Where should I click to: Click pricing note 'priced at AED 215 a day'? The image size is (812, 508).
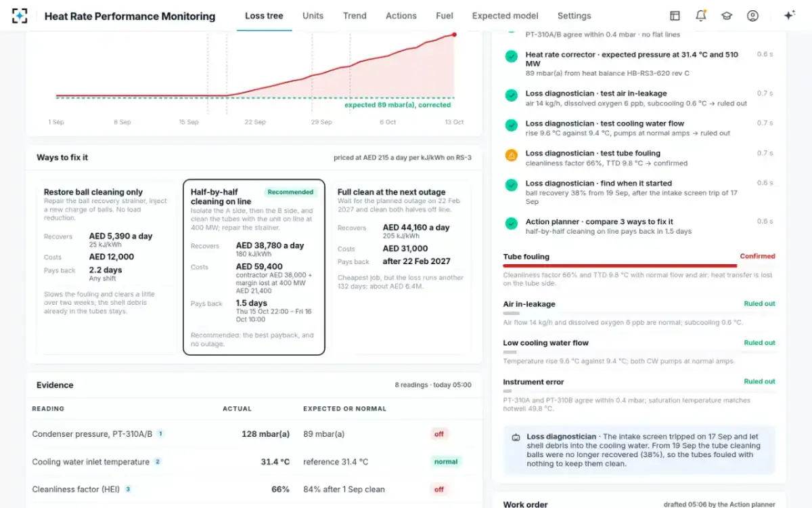tap(403, 158)
